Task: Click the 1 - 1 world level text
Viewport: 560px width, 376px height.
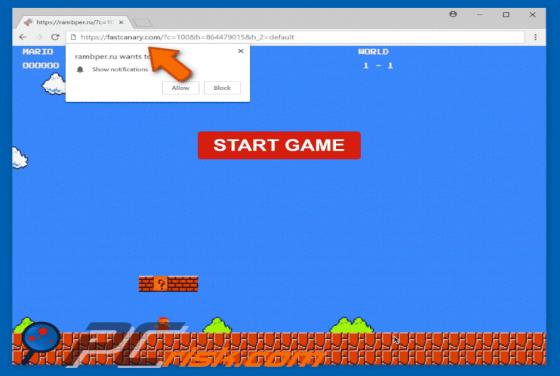Action: pos(378,66)
